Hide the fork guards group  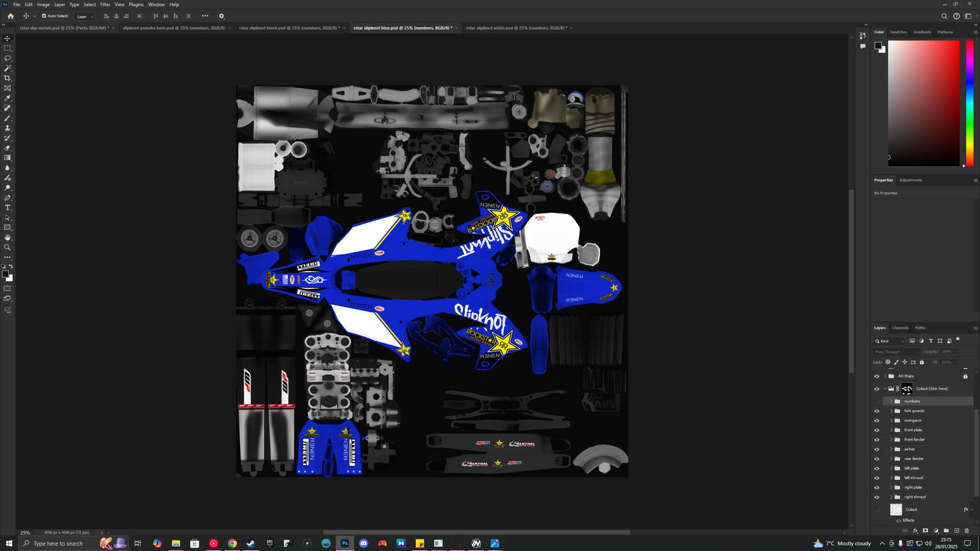876,411
